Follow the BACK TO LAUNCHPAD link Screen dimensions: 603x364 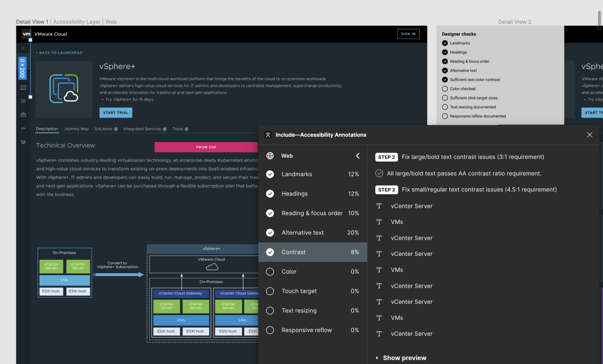tap(59, 53)
